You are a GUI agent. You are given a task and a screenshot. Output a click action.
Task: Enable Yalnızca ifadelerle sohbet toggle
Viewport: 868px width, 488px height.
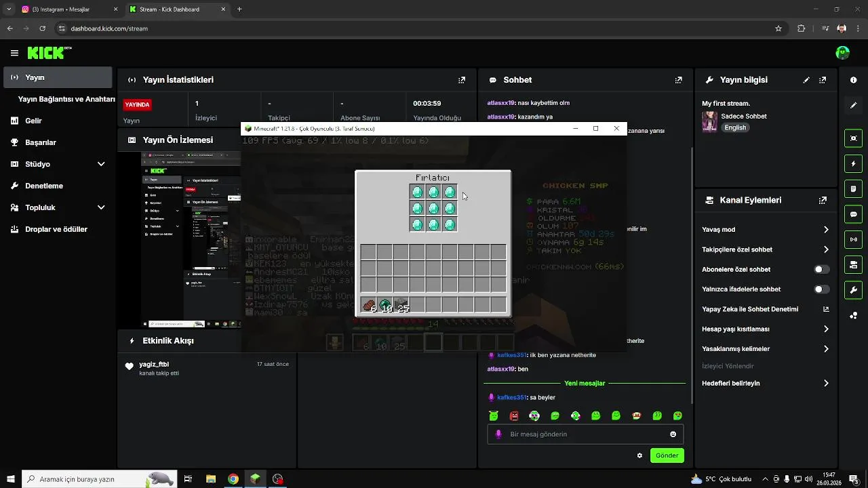point(822,289)
